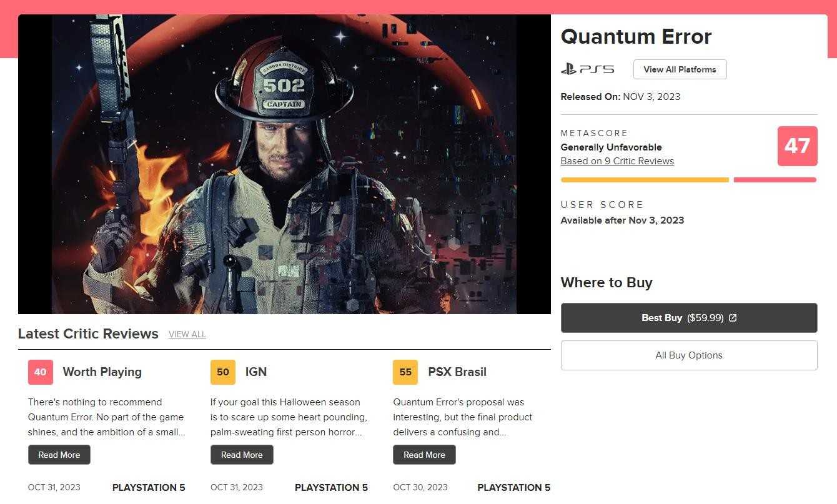This screenshot has height=504, width=837.
Task: Click the PSX Brasil score badge 55
Action: coord(405,372)
